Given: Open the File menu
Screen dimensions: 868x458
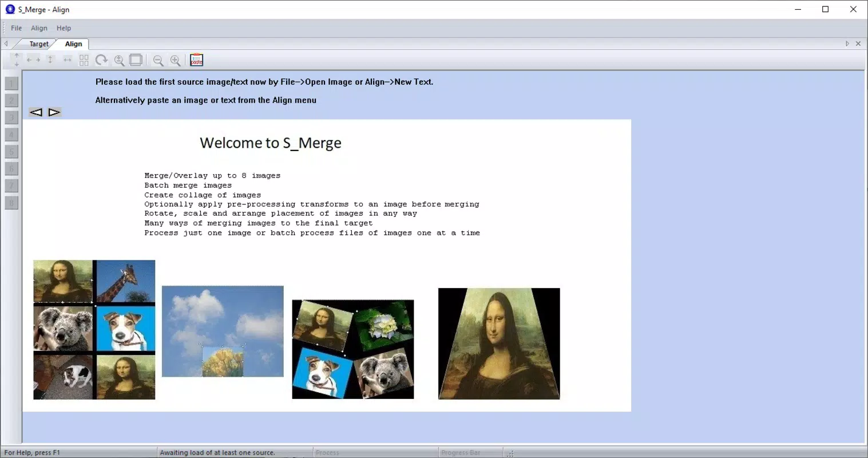Looking at the screenshot, I should click(17, 28).
